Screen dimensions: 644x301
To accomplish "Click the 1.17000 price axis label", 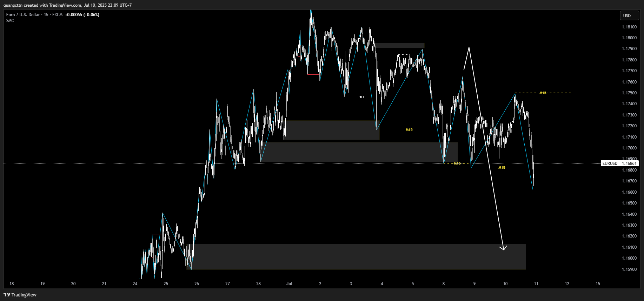I will click(629, 148).
